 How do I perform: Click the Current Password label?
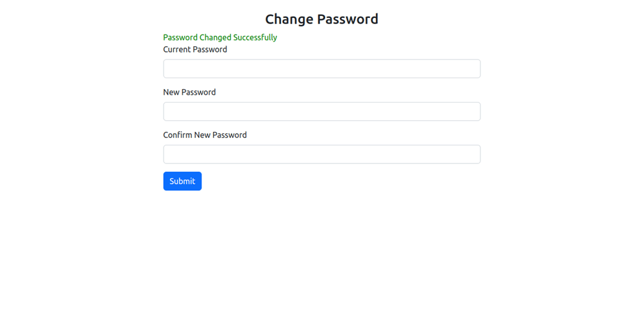pyautogui.click(x=195, y=49)
